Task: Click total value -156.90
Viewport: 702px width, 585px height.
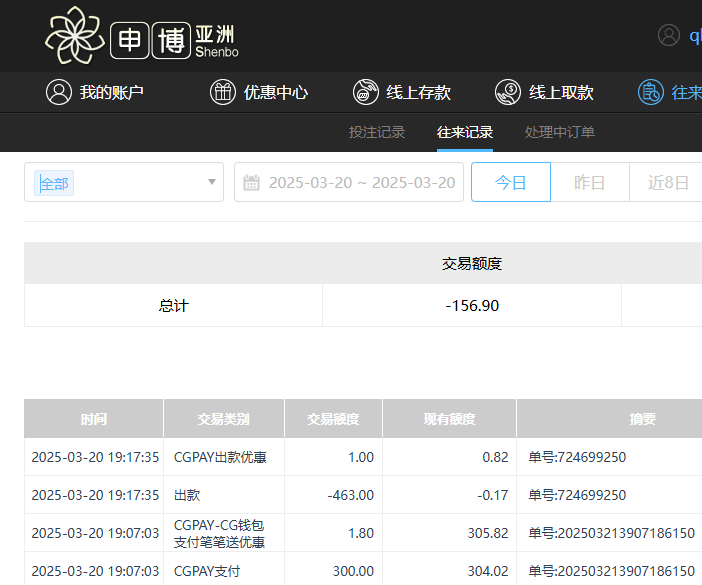Action: click(x=472, y=305)
